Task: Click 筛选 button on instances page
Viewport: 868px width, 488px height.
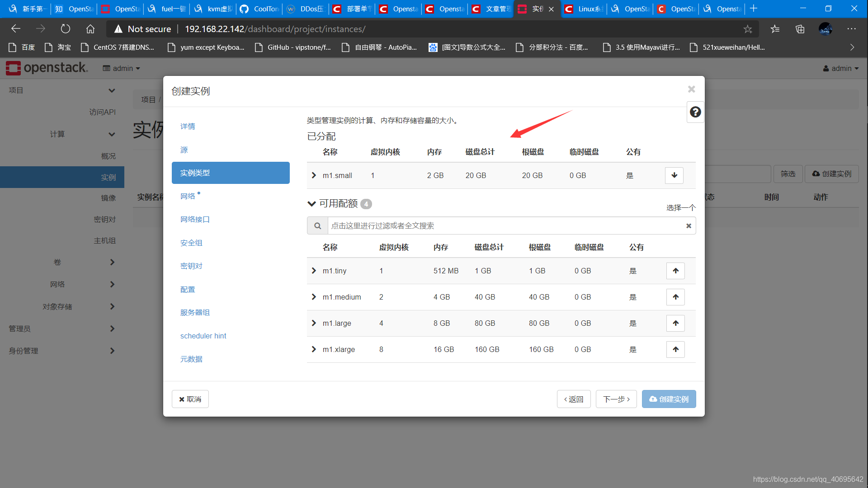Action: tap(788, 174)
